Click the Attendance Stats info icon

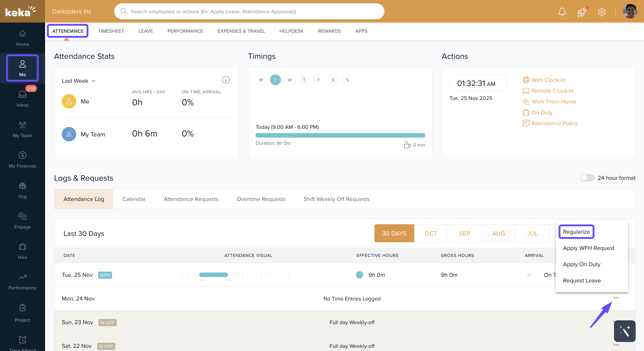225,80
